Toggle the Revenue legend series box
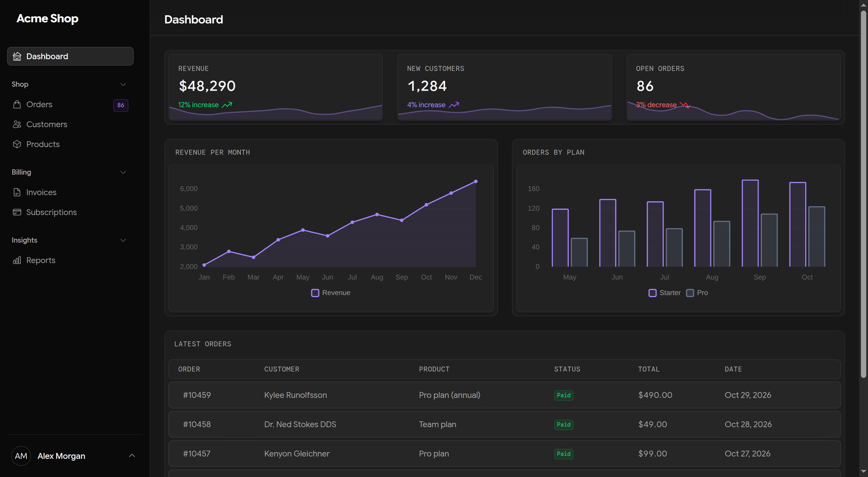The height and width of the screenshot is (477, 868). click(315, 293)
